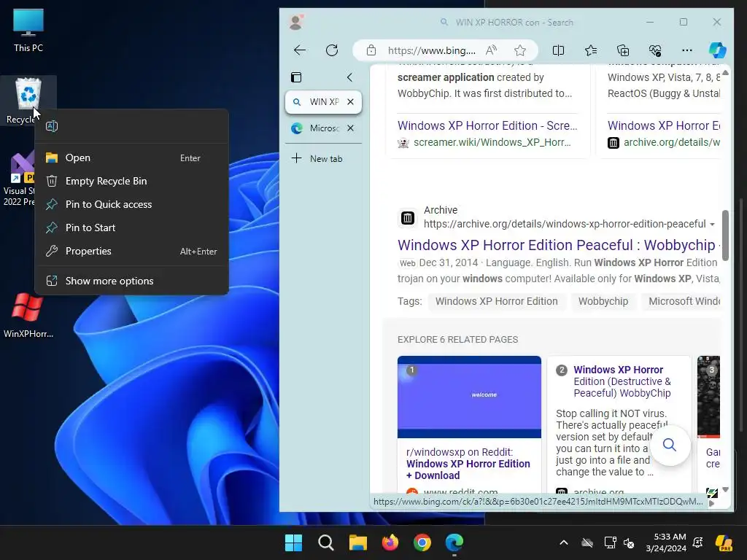The width and height of the screenshot is (747, 560).
Task: Expand the archive.org URL dropdown arrow
Action: 712,225
